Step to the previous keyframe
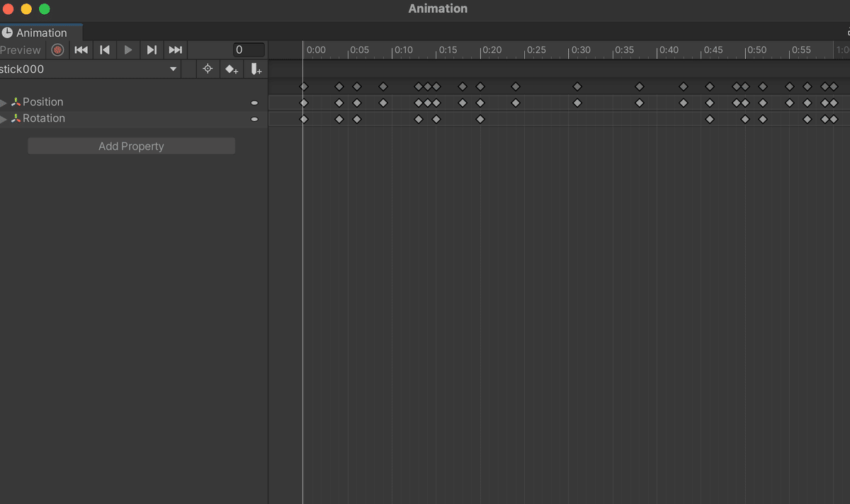 click(105, 50)
